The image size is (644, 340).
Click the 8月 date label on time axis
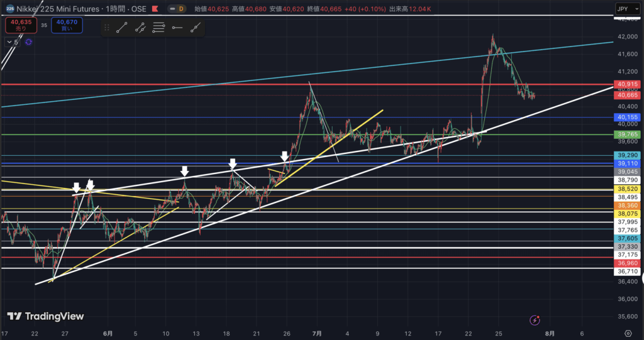coord(550,334)
